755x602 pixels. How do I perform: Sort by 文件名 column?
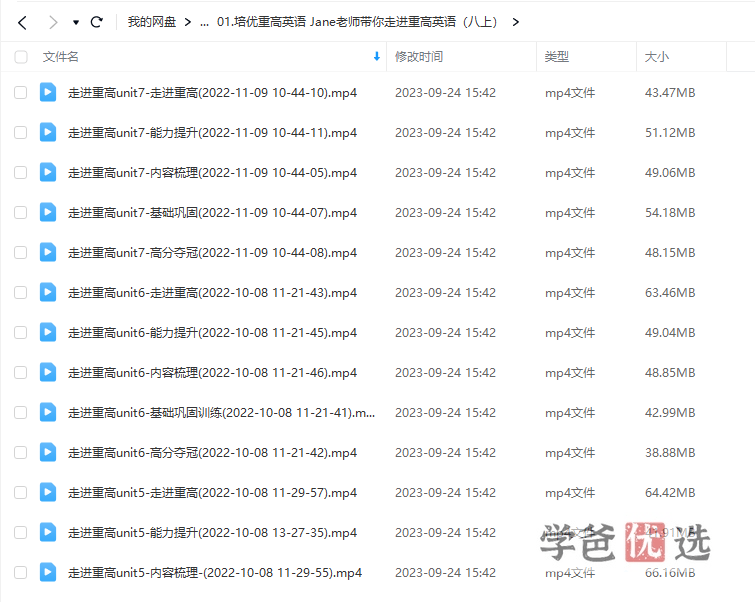tap(61, 57)
